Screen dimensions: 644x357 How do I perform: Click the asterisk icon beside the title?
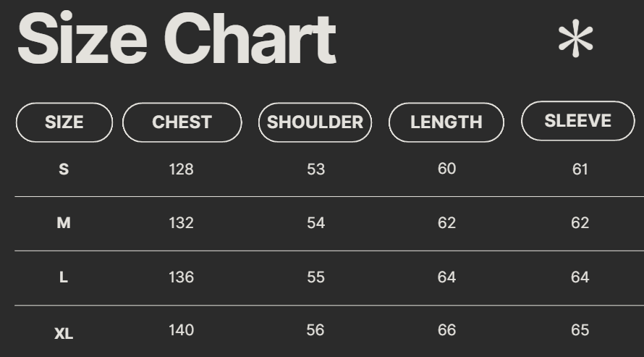pos(576,39)
